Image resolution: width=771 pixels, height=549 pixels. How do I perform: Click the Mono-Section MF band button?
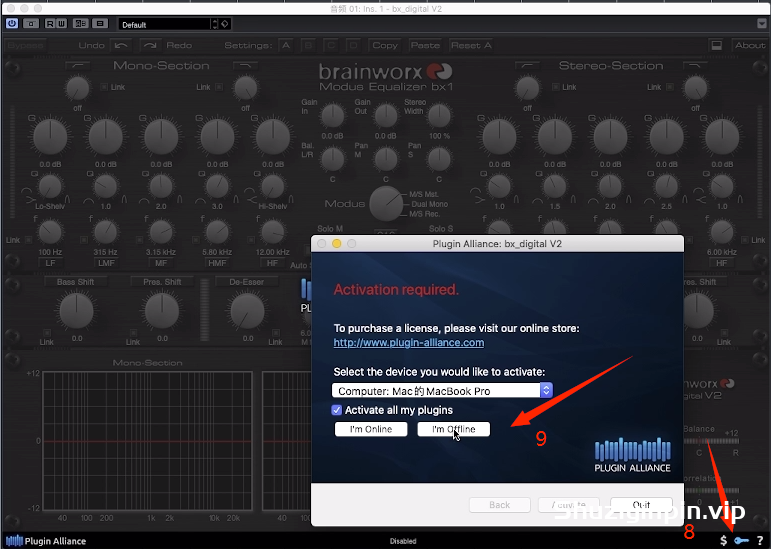tap(161, 263)
